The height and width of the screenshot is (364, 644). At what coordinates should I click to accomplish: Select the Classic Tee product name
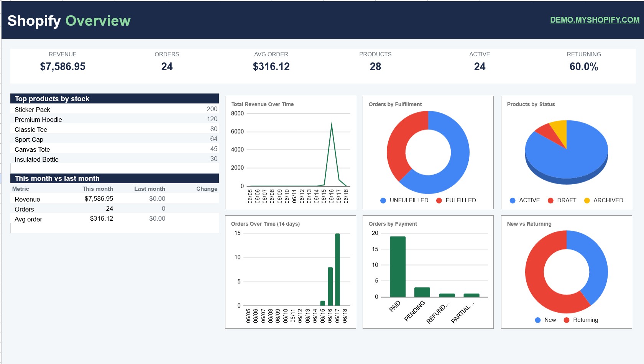click(31, 130)
